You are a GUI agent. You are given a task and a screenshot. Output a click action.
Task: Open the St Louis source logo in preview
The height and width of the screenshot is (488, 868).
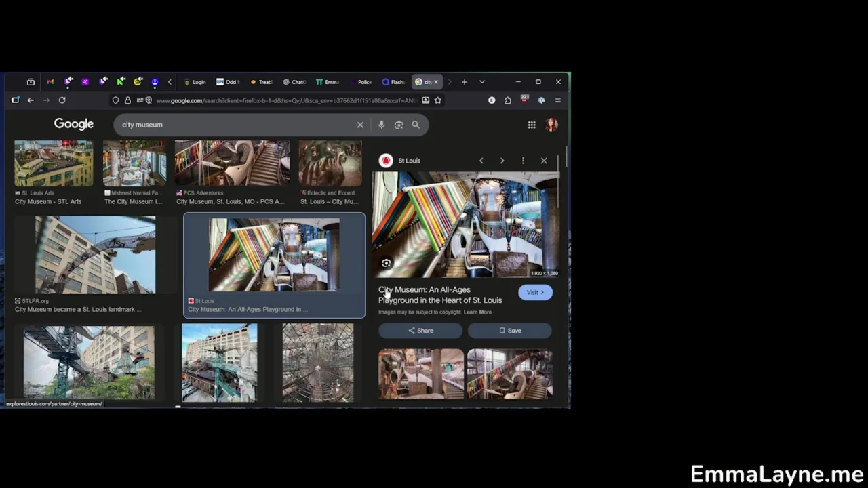tap(386, 161)
